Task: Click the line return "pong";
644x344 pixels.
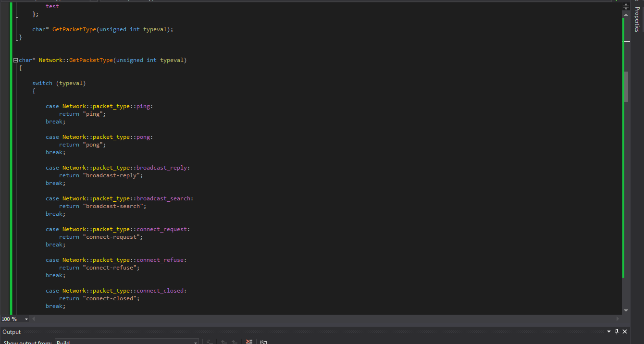Action: [82, 145]
